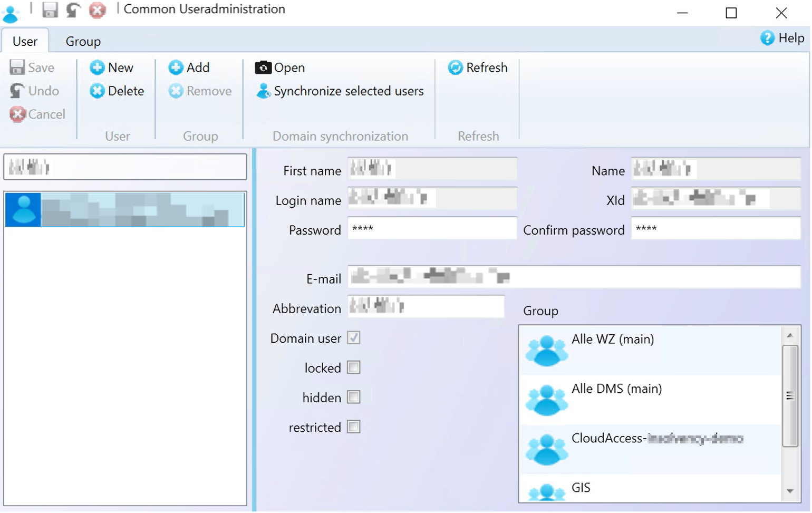The height and width of the screenshot is (513, 812).
Task: Click the group list scroll-down arrow
Action: [x=790, y=491]
